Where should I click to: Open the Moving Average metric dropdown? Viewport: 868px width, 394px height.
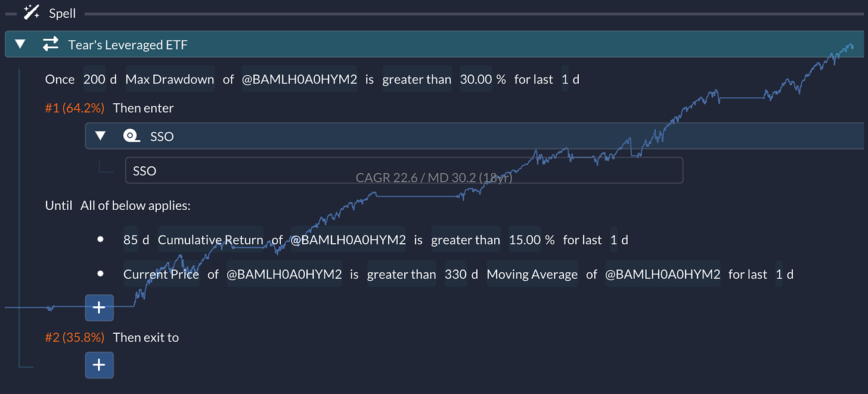click(532, 274)
